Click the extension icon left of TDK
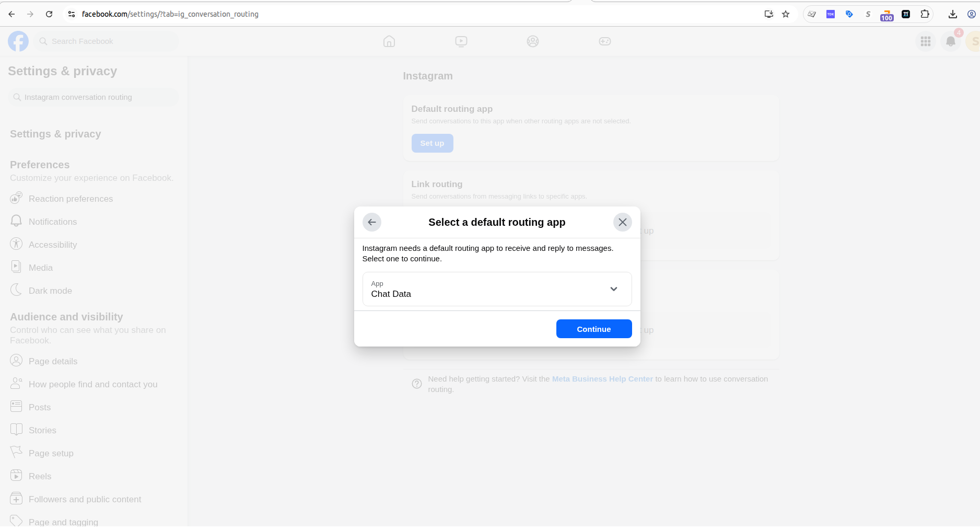Viewport: 980px width, 530px height. click(812, 14)
